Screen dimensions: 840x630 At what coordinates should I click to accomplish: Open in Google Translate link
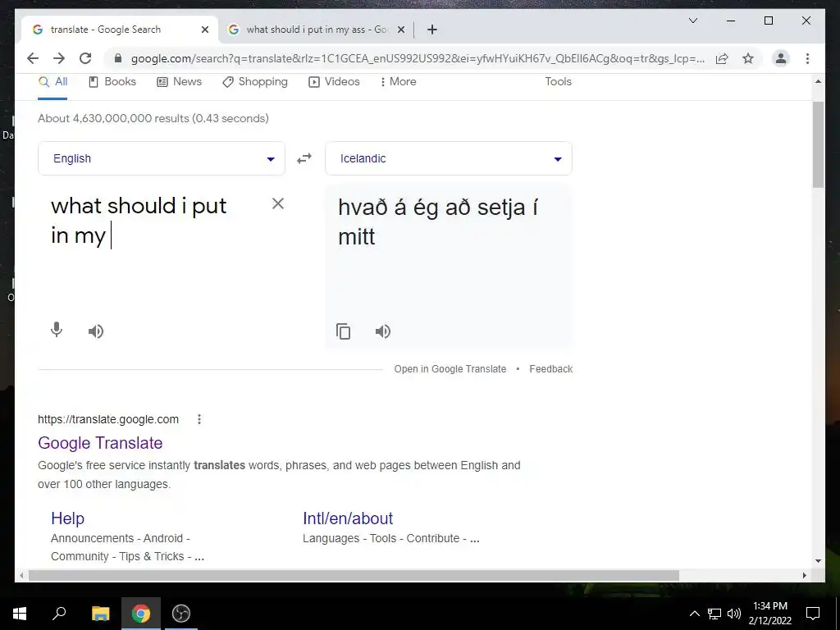(x=450, y=369)
